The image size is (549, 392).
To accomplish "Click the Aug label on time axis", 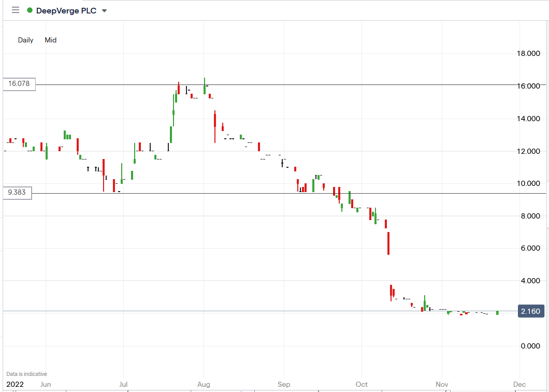I will pyautogui.click(x=204, y=384).
